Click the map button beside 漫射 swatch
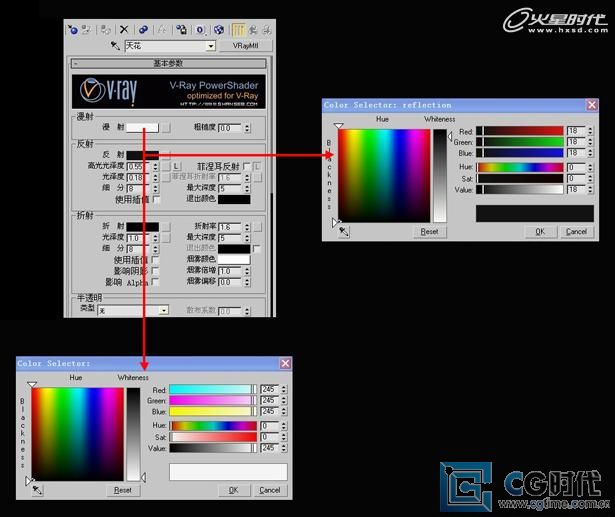 166,127
